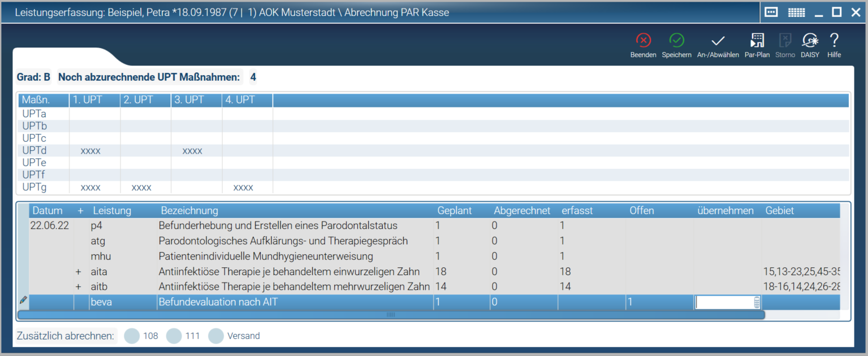Click the horizontal scrollbar under the table
The width and height of the screenshot is (868, 356).
tap(391, 315)
